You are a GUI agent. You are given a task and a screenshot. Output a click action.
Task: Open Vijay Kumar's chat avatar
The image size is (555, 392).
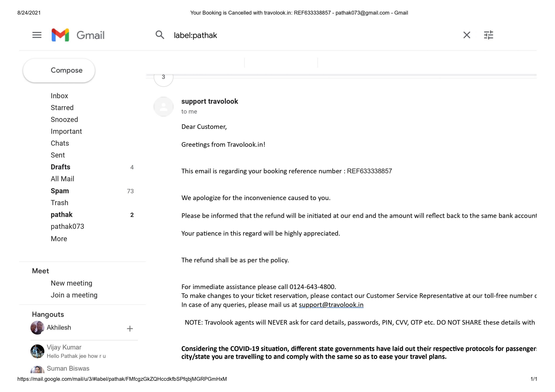click(x=38, y=351)
